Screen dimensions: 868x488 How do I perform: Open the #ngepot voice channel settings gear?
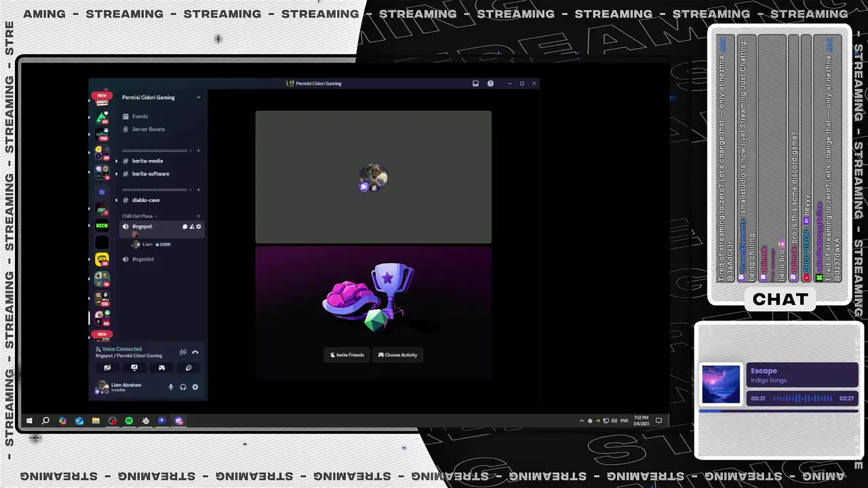(199, 226)
